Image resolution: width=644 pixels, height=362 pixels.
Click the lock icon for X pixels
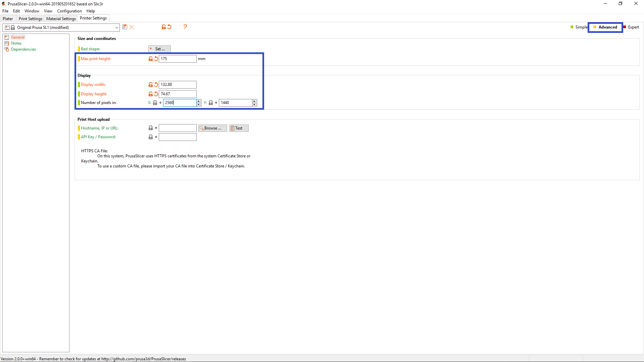(x=155, y=103)
